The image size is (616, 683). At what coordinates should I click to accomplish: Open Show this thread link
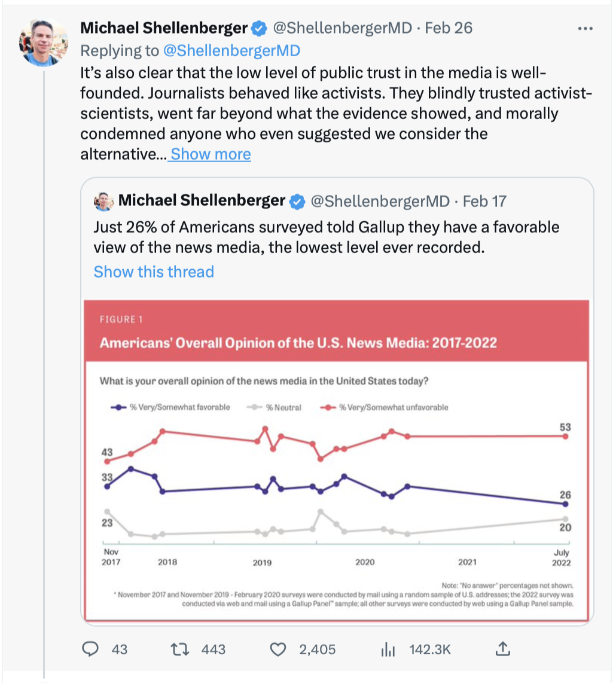(x=154, y=272)
